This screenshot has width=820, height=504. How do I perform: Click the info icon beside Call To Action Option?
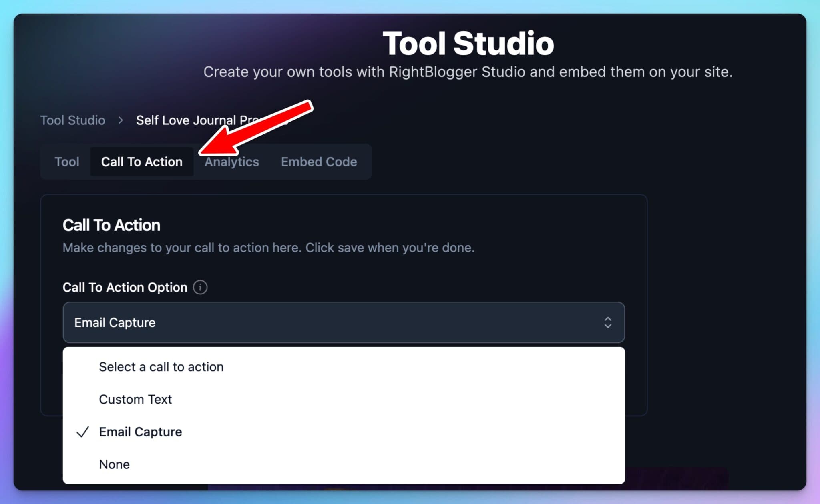200,287
